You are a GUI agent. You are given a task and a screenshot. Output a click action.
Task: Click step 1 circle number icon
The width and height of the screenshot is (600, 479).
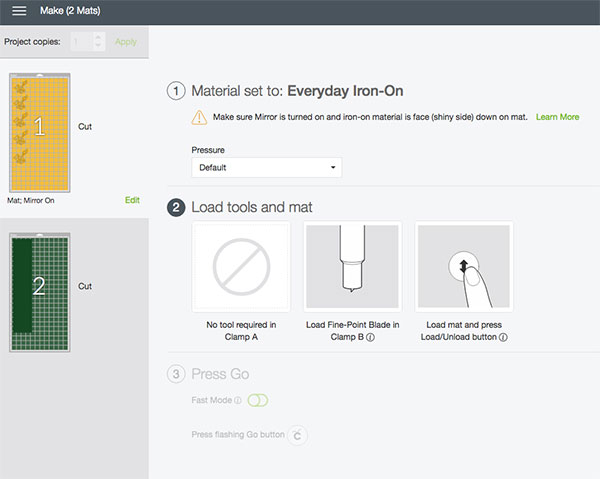pos(176,91)
